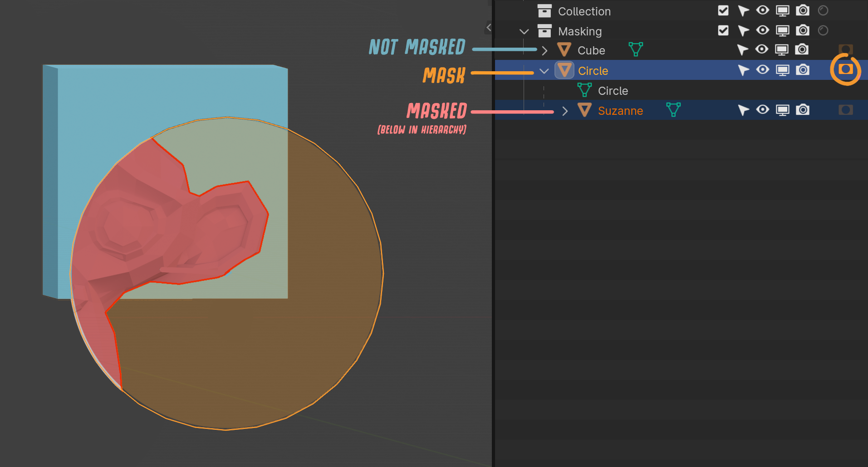This screenshot has width=868, height=467.
Task: Toggle holdout circle icon for Masking
Action: [823, 30]
